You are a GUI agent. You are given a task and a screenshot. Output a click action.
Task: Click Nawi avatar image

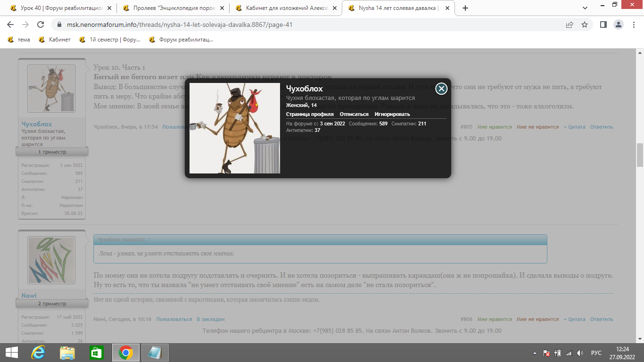click(x=51, y=260)
